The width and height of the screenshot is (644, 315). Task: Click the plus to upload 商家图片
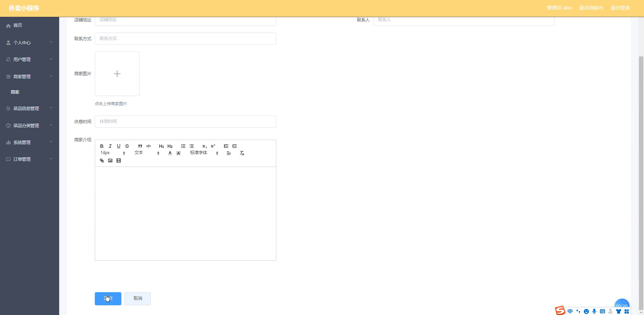coord(117,74)
